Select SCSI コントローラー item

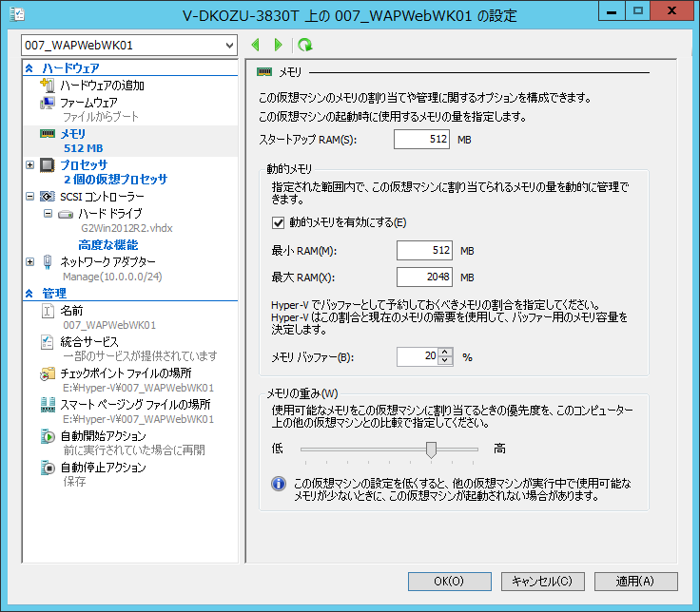[102, 197]
